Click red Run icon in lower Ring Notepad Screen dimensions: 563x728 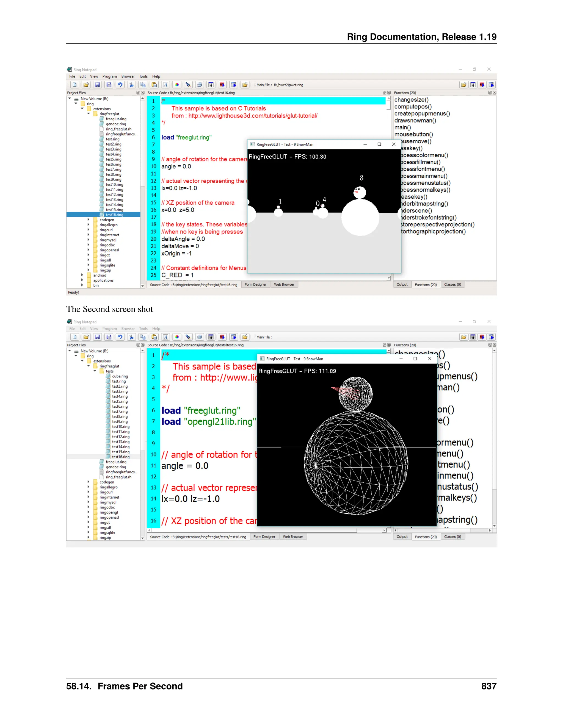222,337
